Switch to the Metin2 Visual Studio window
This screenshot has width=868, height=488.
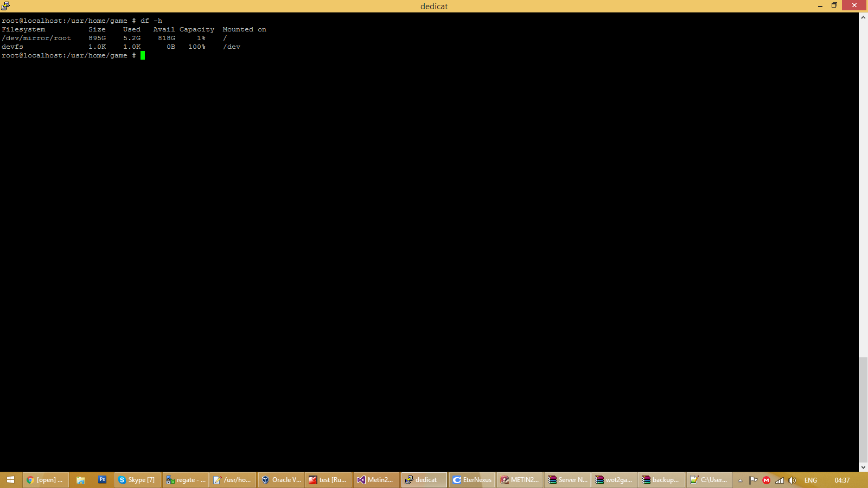click(376, 480)
